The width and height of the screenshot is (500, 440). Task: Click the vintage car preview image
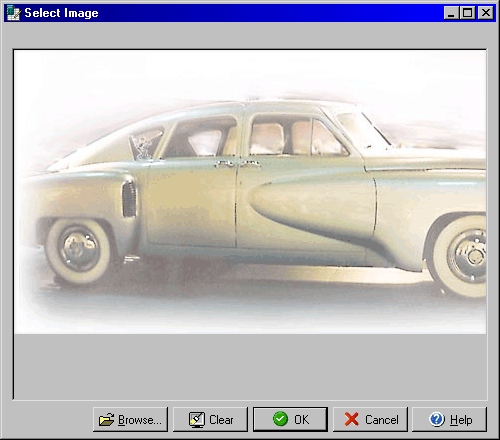(x=250, y=192)
